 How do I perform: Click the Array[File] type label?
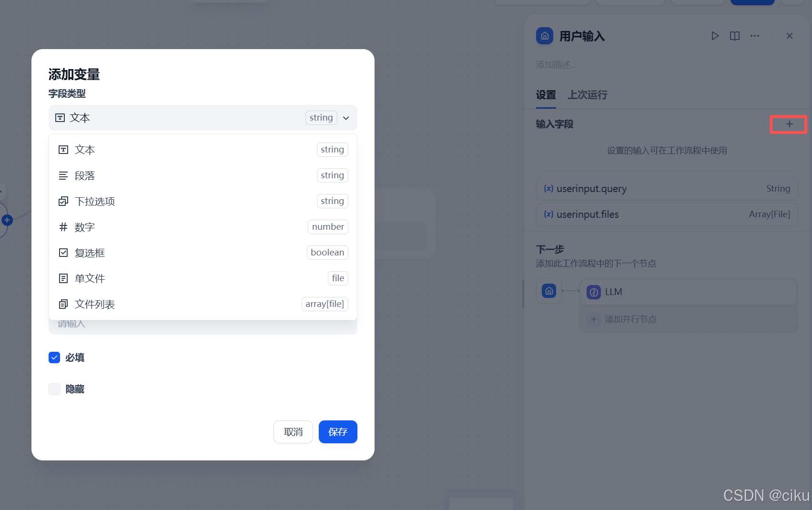(770, 214)
